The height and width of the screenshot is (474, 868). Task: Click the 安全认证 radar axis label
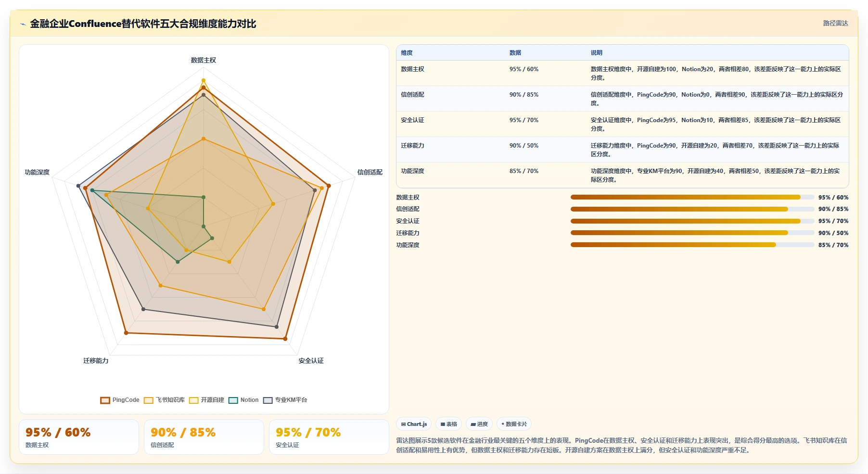click(x=311, y=361)
